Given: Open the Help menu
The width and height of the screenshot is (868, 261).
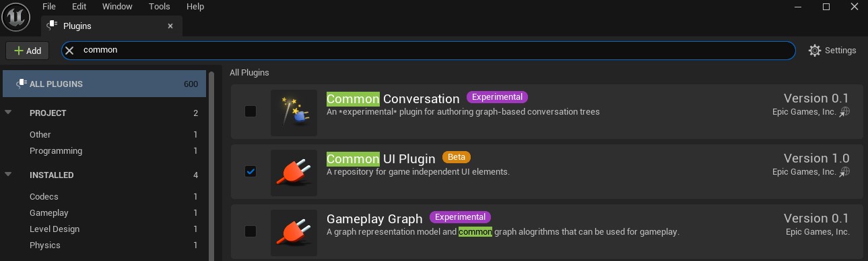Looking at the screenshot, I should [x=195, y=7].
